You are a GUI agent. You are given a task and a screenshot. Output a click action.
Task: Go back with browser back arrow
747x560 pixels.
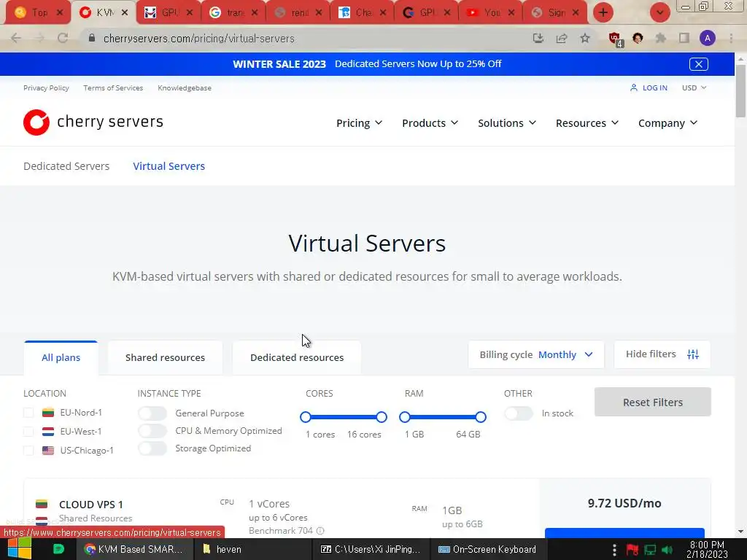pyautogui.click(x=16, y=38)
